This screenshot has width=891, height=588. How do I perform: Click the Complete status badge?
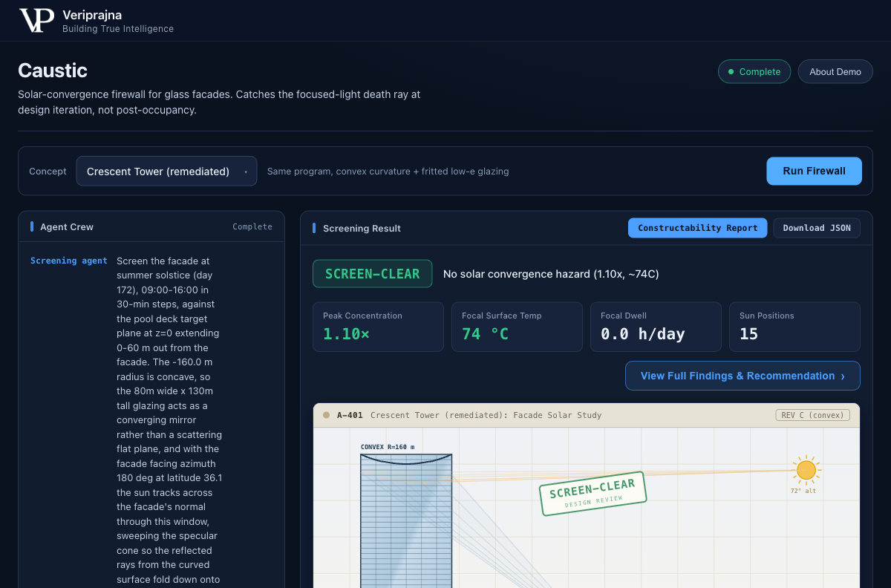coord(754,72)
